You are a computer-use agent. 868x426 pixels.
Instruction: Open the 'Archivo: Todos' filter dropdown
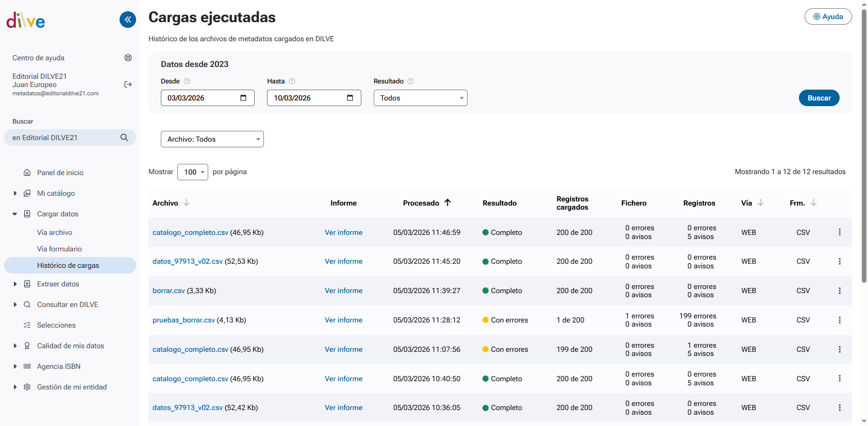[212, 139]
